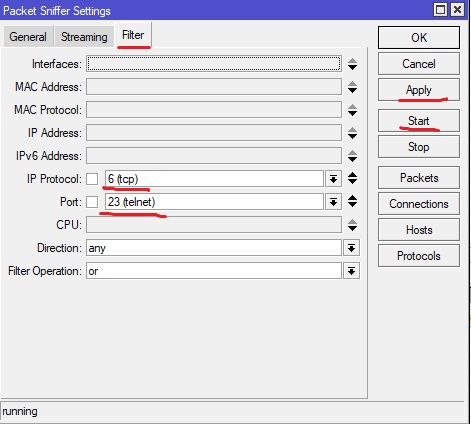Click the Filter Operation field showing or

point(214,271)
